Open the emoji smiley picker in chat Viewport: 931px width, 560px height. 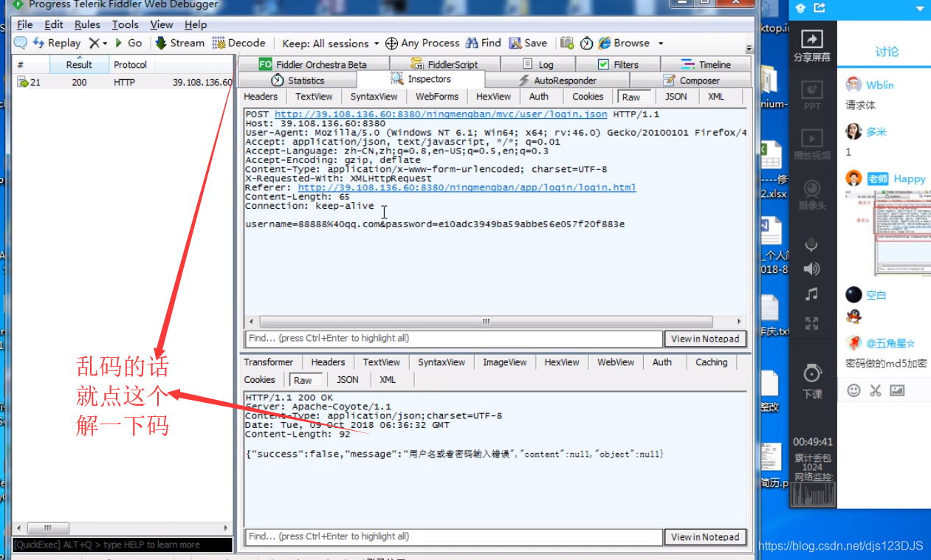(853, 390)
